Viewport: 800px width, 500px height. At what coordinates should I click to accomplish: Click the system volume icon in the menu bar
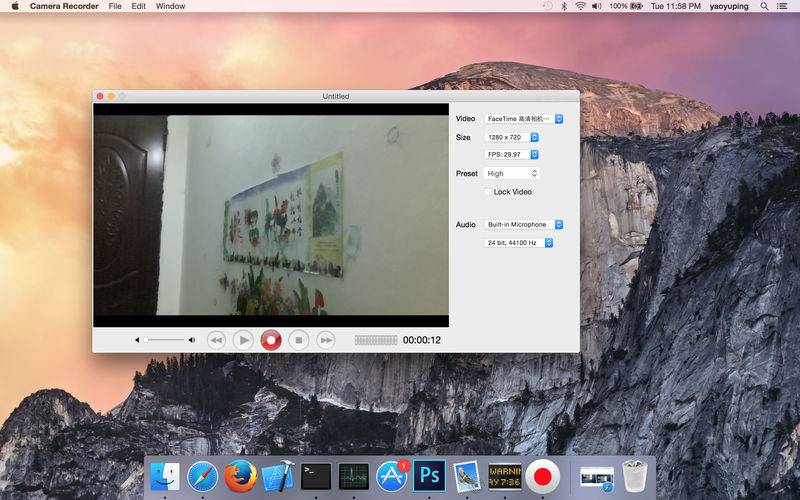point(596,6)
